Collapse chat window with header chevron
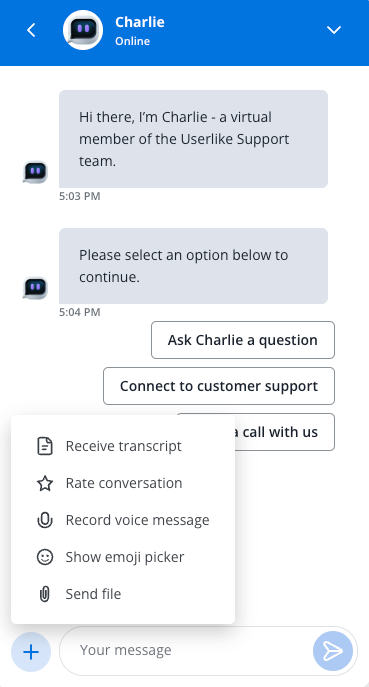This screenshot has width=369, height=687. (334, 30)
